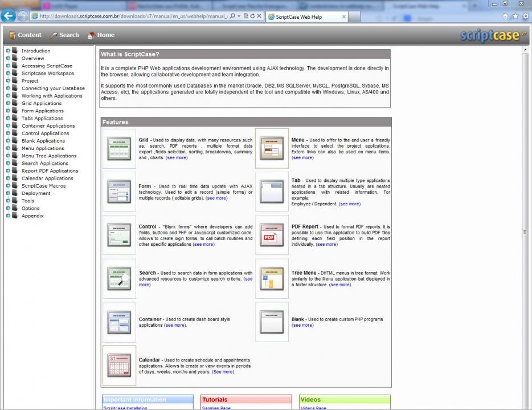
Task: Open Menu see more link
Action: (302, 157)
